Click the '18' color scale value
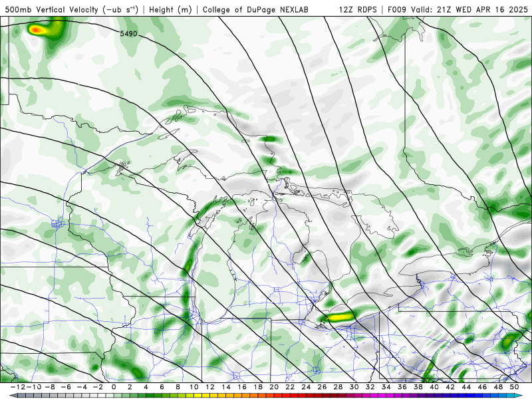532x399 pixels. [x=258, y=387]
